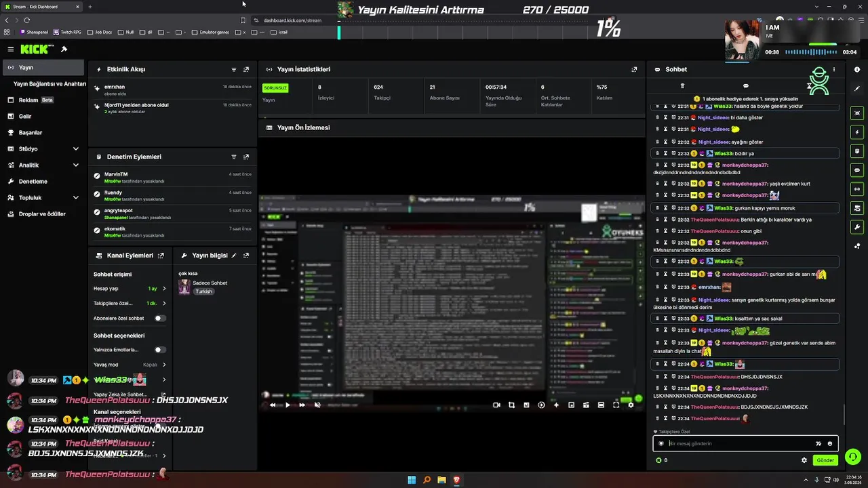Screen dimensions: 868x488
Task: Open the Yayın sidebar page
Action: 43,68
